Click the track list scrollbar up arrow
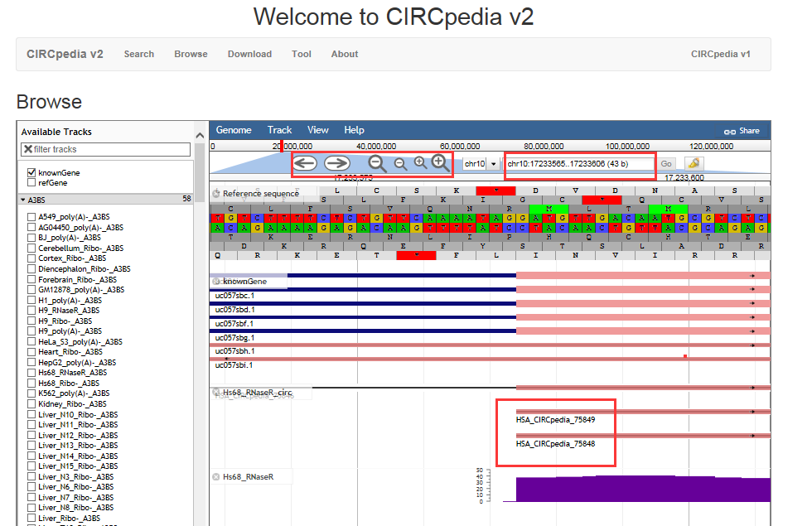This screenshot has height=526, width=812. pyautogui.click(x=200, y=135)
